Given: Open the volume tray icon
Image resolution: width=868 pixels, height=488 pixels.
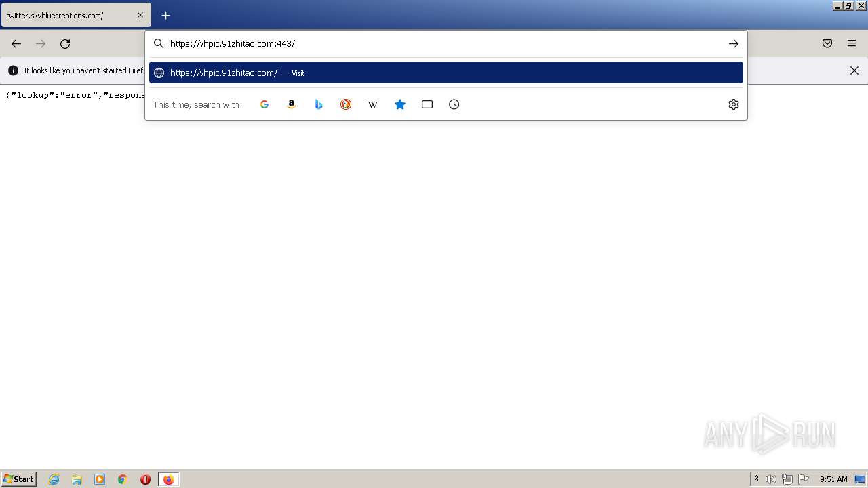Looking at the screenshot, I should tap(771, 479).
